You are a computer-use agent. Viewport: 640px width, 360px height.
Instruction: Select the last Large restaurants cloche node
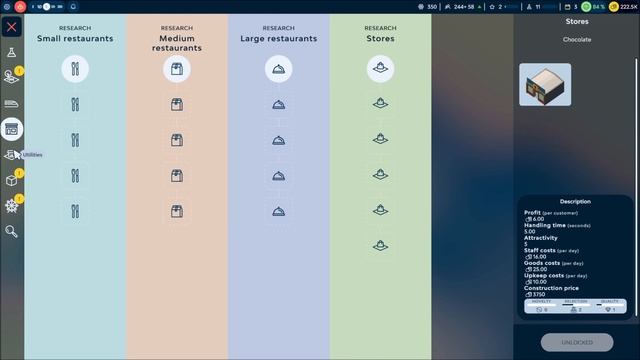click(x=279, y=211)
